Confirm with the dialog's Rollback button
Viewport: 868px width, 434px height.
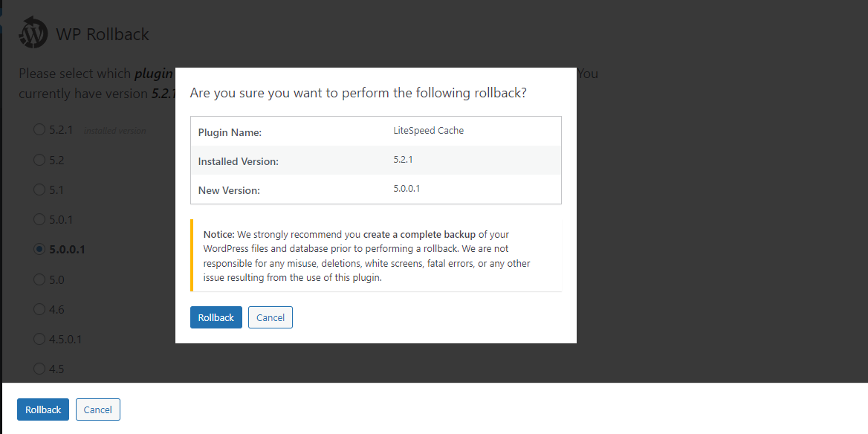216,317
